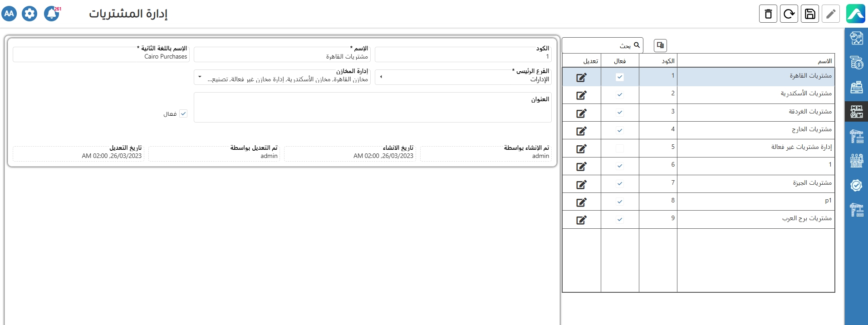Click the pencil edit icon in top toolbar

[x=830, y=14]
